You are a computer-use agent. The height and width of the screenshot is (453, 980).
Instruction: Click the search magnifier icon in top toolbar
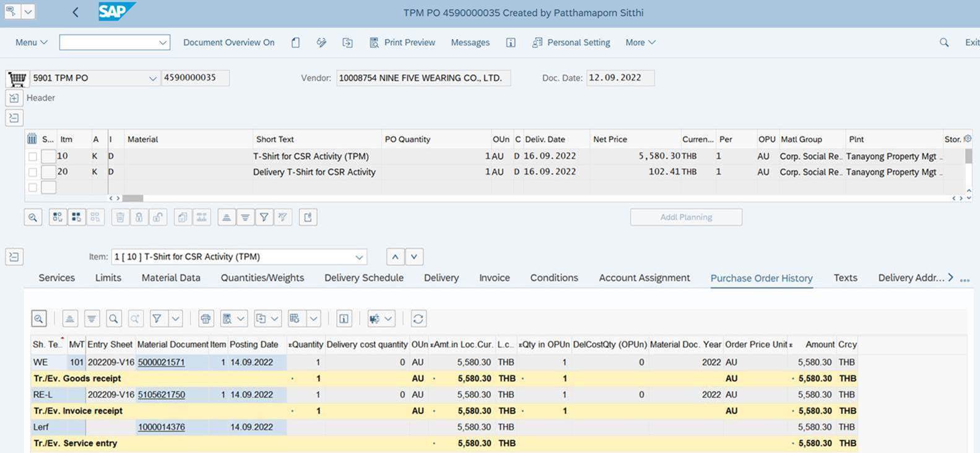(943, 42)
